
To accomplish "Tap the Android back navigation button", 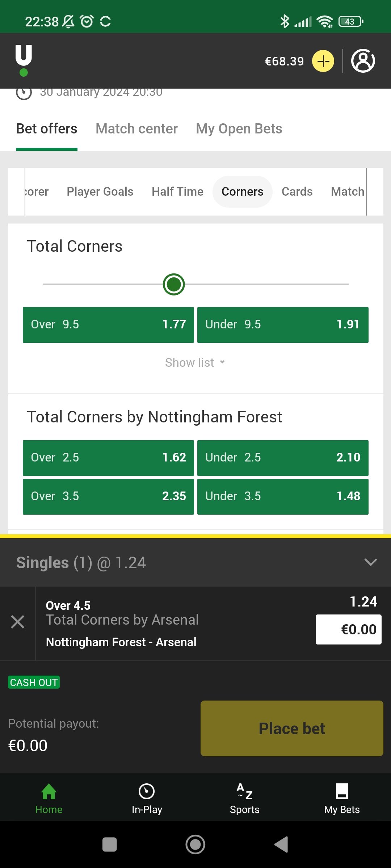I will pyautogui.click(x=281, y=844).
